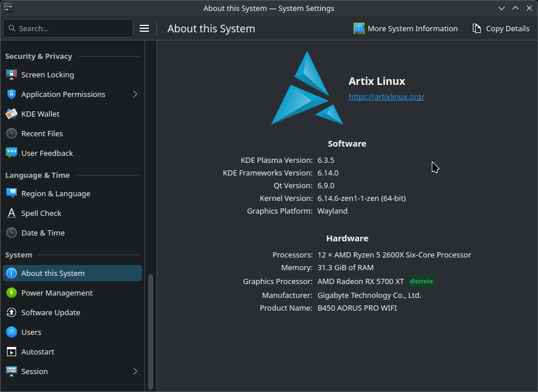
Task: Click the green discrete GPU badge
Action: pos(421,281)
